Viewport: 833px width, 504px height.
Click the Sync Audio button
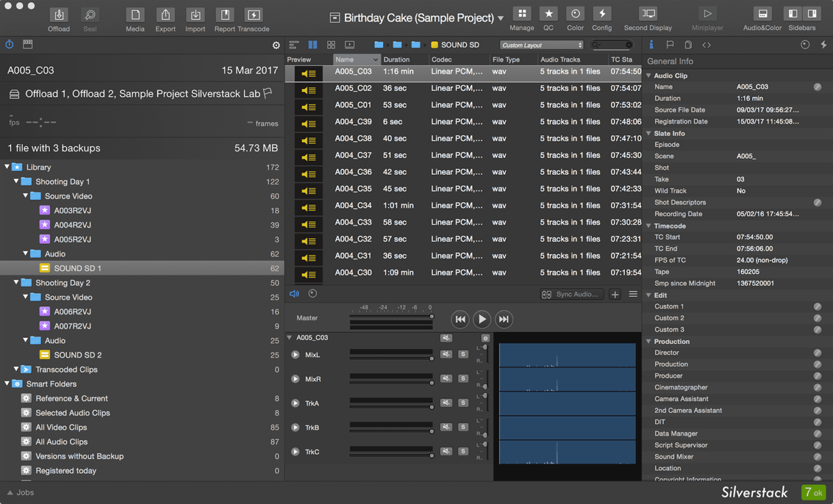[572, 295]
